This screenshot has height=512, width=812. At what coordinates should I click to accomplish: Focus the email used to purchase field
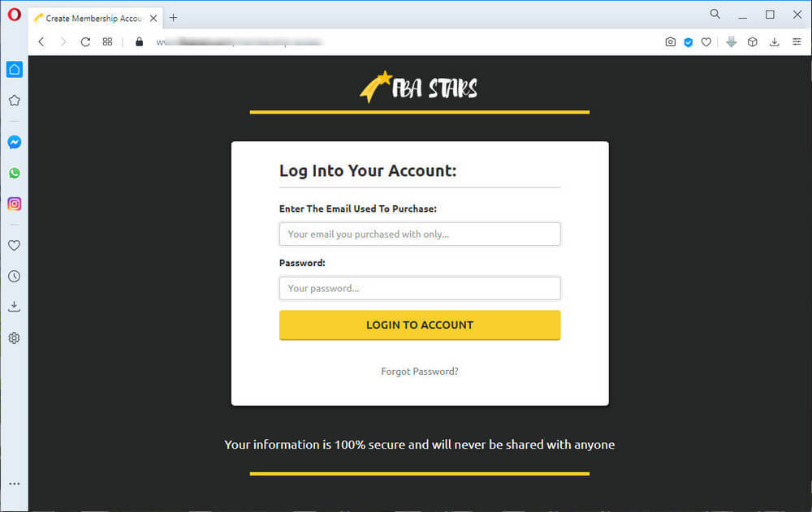pos(420,234)
